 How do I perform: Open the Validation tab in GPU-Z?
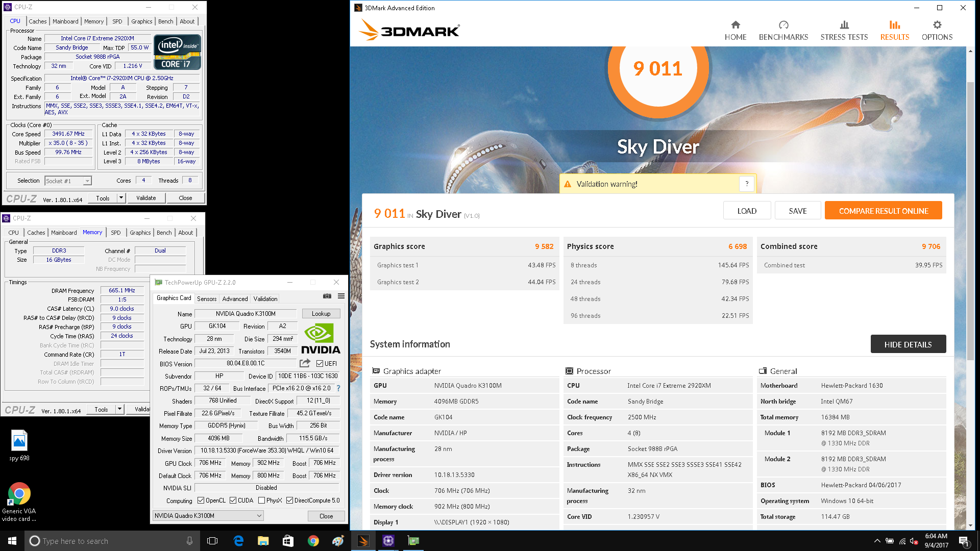tap(265, 299)
